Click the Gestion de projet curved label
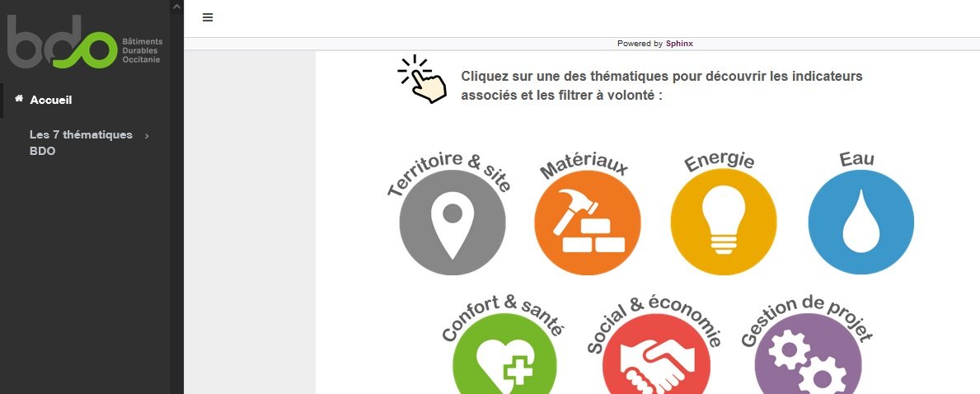The image size is (980, 394). pyautogui.click(x=806, y=319)
